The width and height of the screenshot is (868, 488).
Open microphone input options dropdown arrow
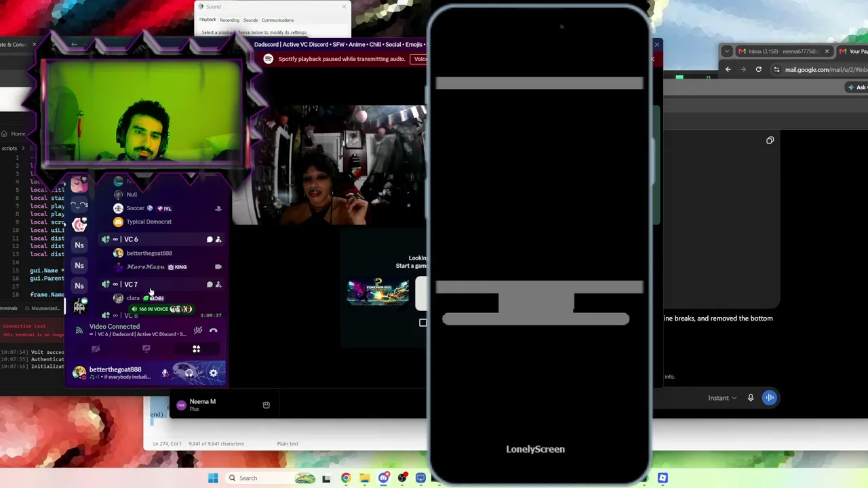(x=175, y=372)
